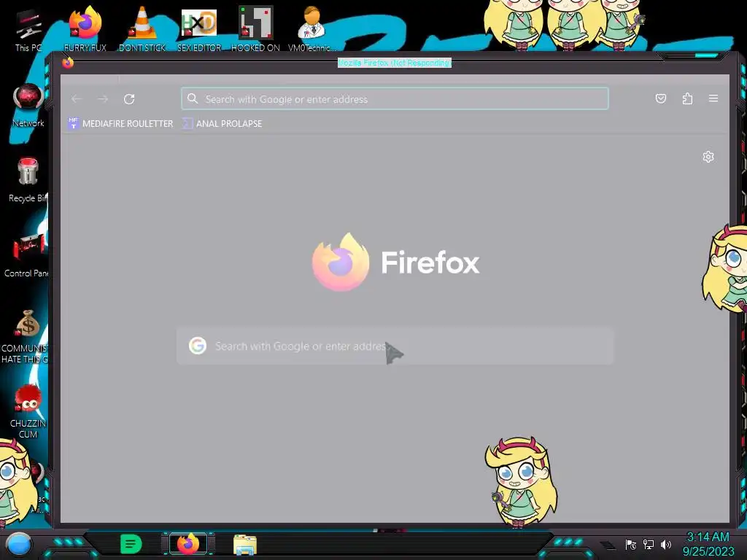Click the network tray icon
Image resolution: width=747 pixels, height=560 pixels.
pos(649,544)
